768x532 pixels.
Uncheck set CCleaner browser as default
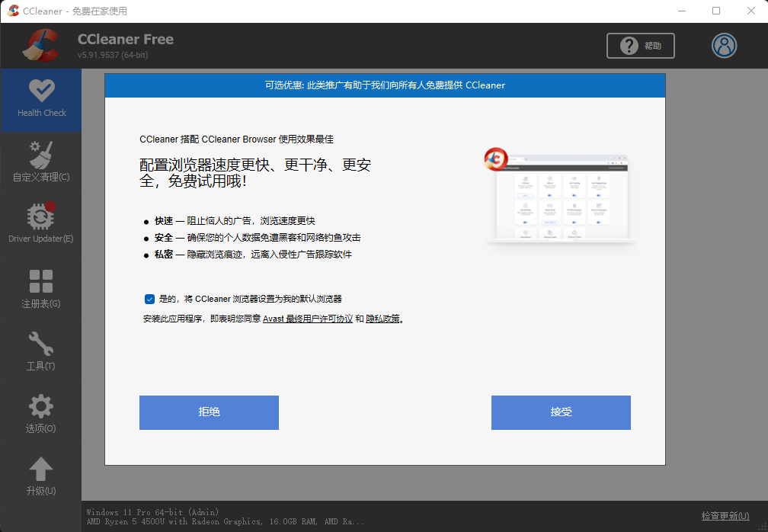[x=149, y=299]
